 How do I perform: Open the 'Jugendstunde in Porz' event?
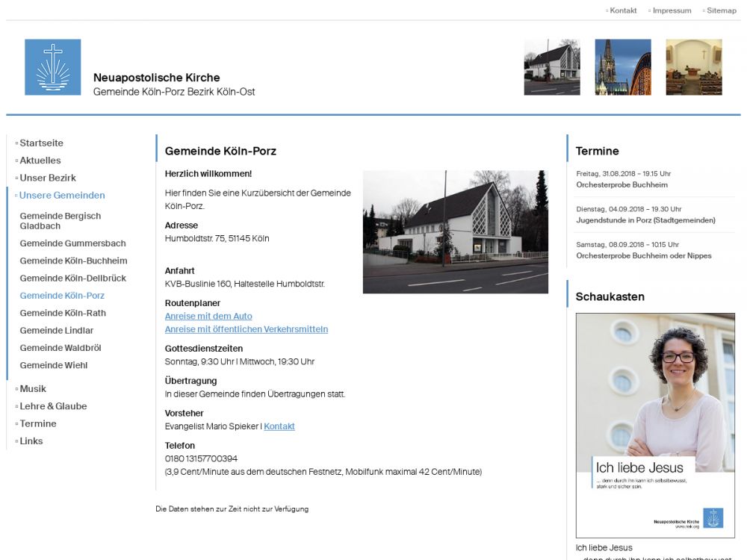coord(645,220)
